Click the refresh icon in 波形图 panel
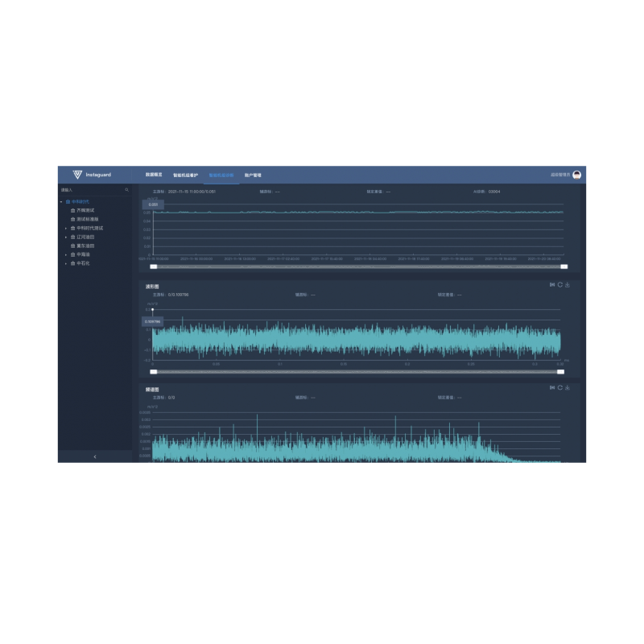The width and height of the screenshot is (644, 644). click(560, 284)
